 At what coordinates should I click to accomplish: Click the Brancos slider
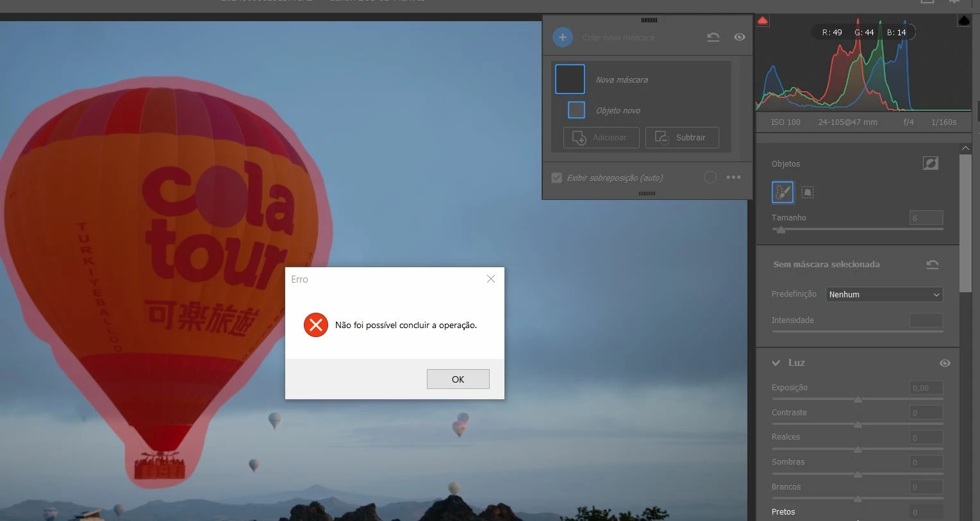tap(858, 499)
